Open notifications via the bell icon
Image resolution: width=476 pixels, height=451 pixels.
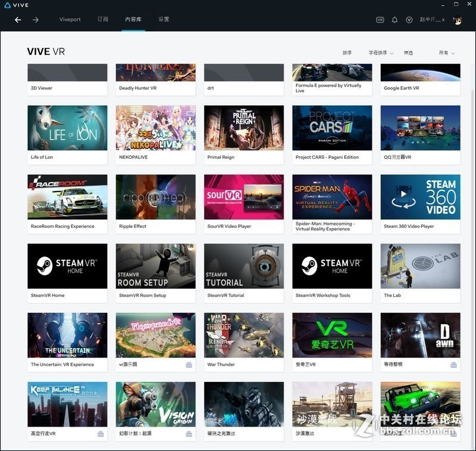tap(394, 20)
